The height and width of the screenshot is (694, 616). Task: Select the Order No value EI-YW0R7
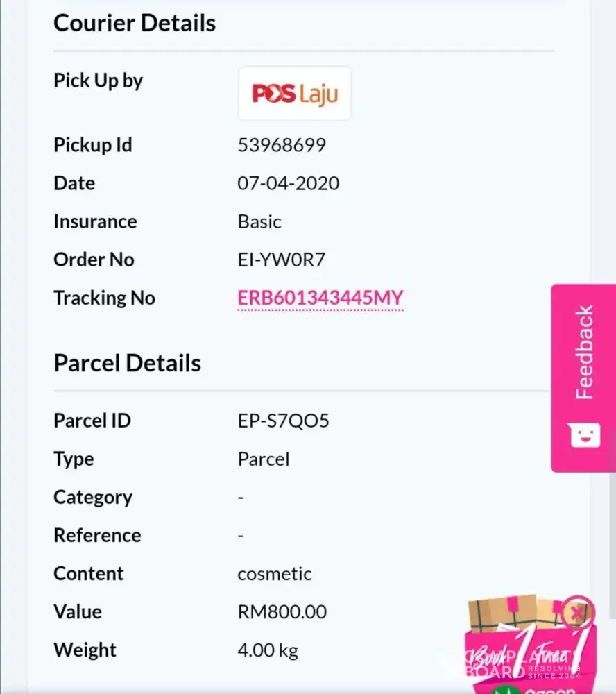pos(281,260)
